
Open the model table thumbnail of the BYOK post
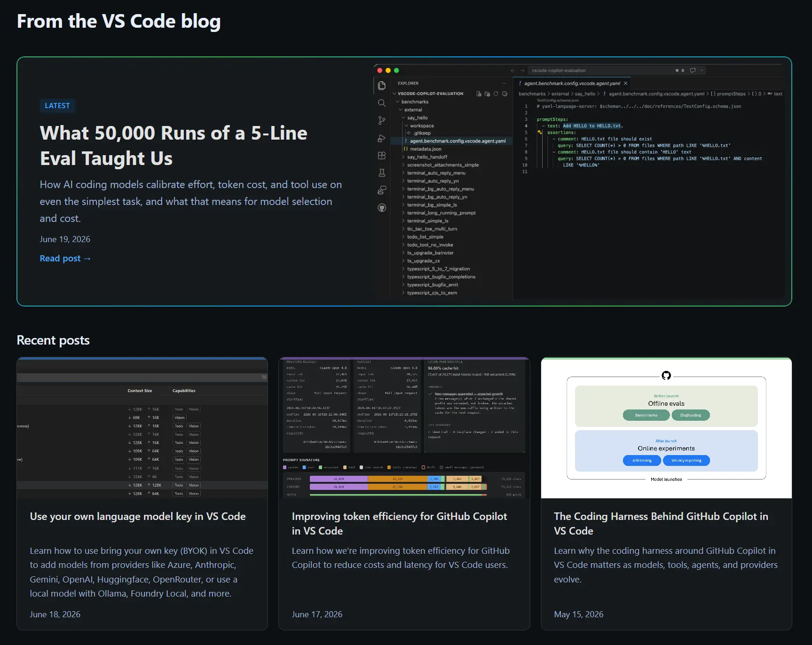coord(142,428)
